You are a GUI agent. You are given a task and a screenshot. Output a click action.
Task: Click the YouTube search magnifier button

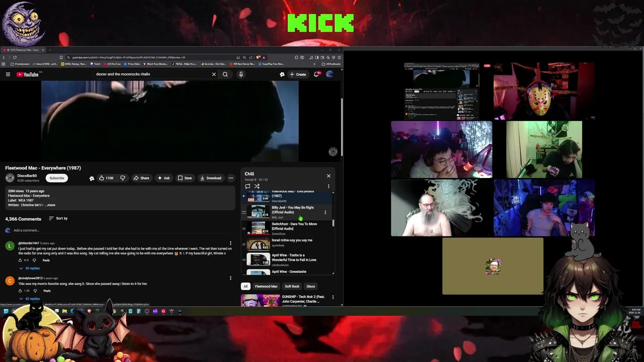click(225, 74)
